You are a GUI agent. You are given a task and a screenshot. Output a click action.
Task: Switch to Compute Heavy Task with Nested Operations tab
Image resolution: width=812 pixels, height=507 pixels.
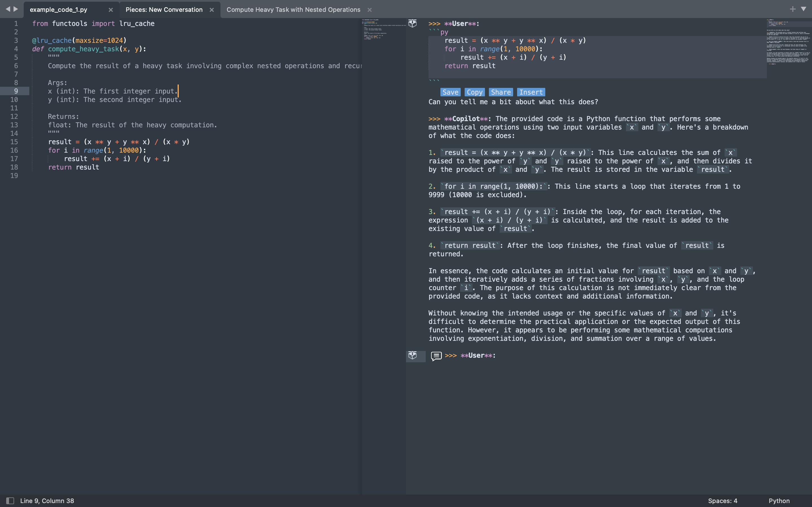[293, 10]
